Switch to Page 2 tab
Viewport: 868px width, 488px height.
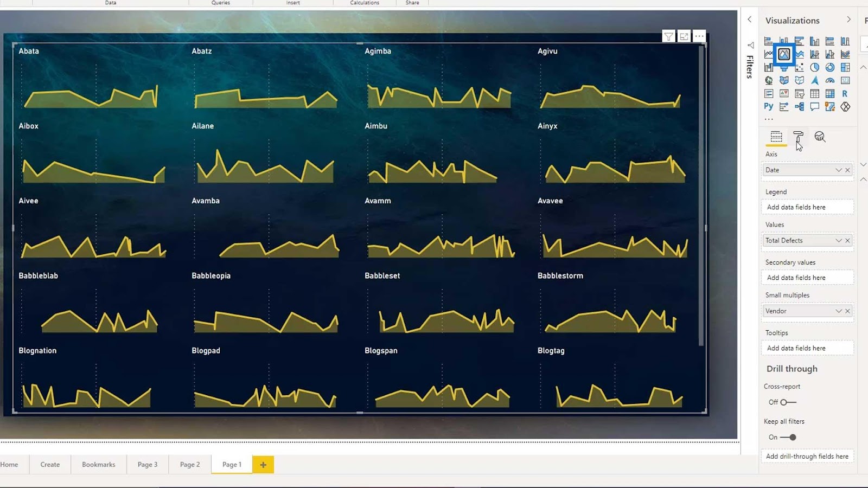pyautogui.click(x=190, y=465)
